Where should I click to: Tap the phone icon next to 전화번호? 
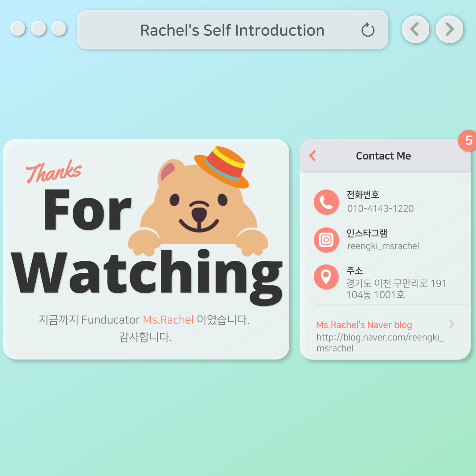pos(326,202)
